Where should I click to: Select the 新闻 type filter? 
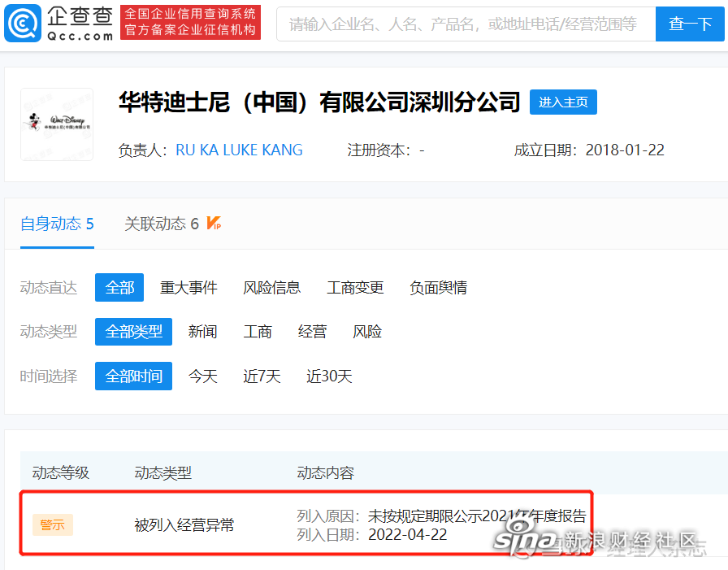(202, 332)
